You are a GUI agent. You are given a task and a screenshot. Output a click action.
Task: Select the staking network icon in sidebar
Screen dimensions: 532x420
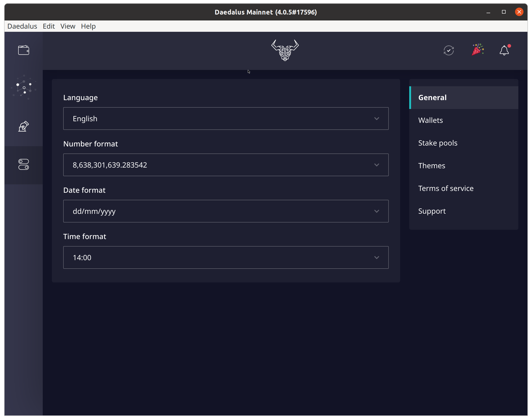pyautogui.click(x=23, y=87)
